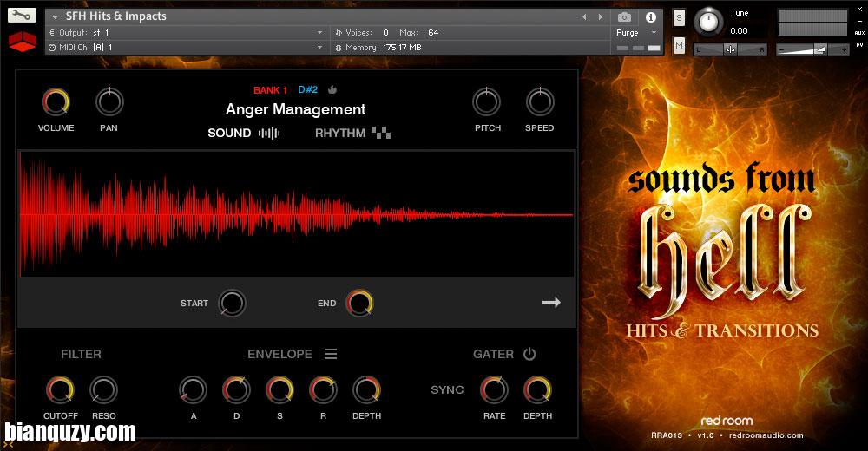868x451 pixels.
Task: Click the gater DEPTH knob
Action: tap(537, 389)
